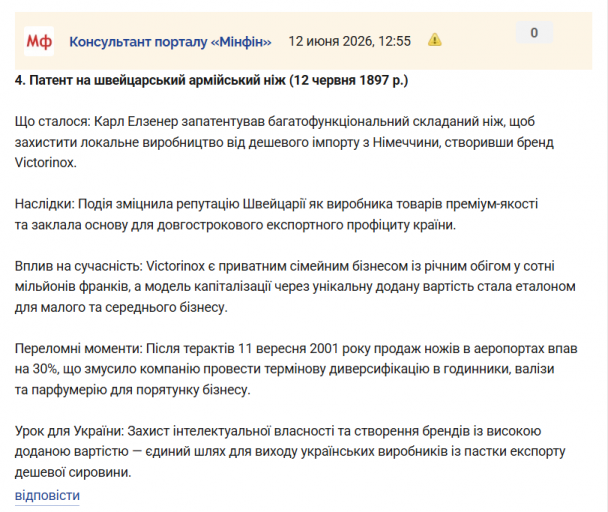This screenshot has width=608, height=512.
Task: Click the word Victorinox ending the first paragraph
Action: [x=45, y=163]
